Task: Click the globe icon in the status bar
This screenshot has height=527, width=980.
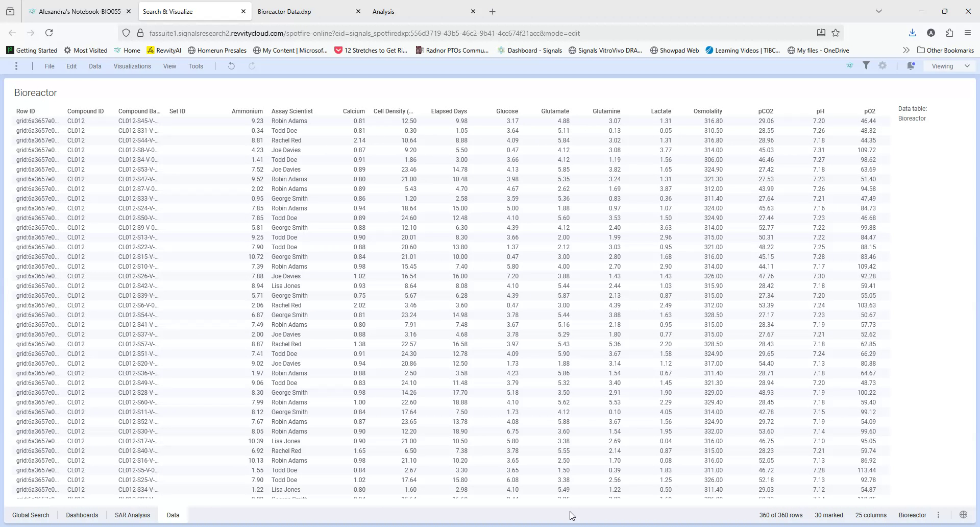Action: [x=963, y=515]
